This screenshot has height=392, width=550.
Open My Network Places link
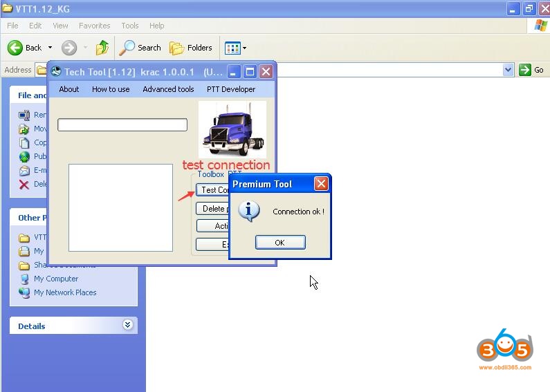pos(65,292)
